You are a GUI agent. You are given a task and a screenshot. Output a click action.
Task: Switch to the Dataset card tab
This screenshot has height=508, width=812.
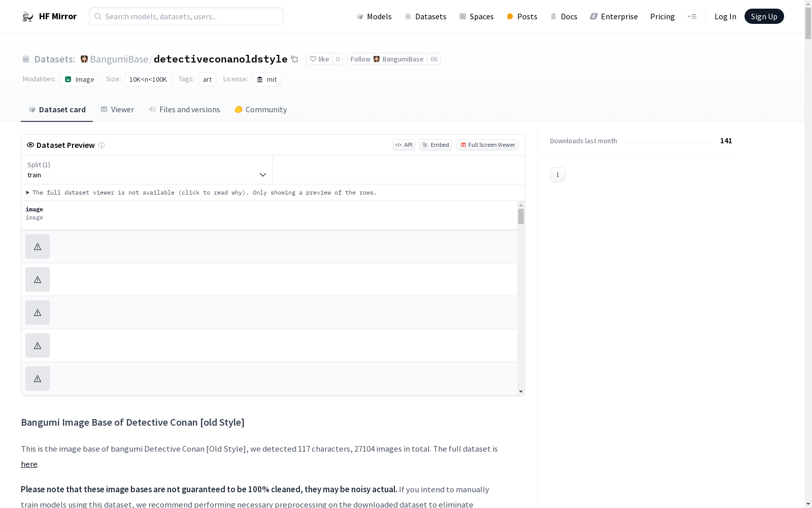point(57,109)
